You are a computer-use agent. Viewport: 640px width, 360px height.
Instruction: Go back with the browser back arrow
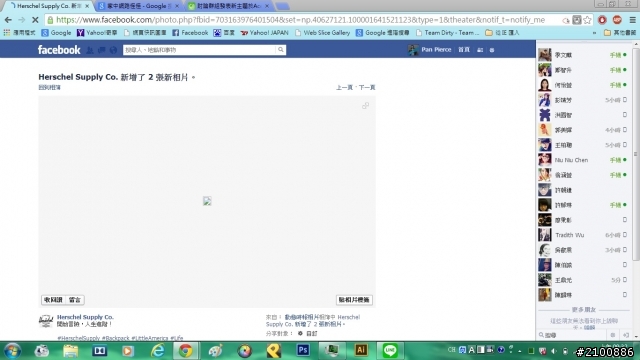[x=8, y=20]
